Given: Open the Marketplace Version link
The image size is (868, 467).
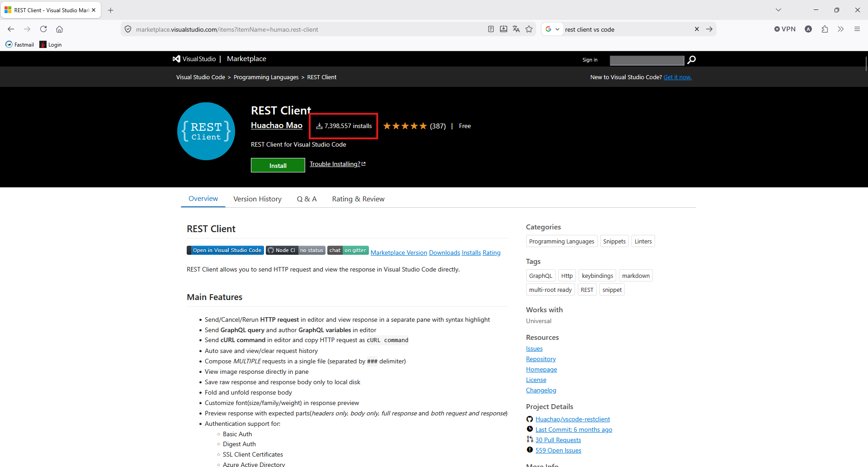Looking at the screenshot, I should point(399,253).
